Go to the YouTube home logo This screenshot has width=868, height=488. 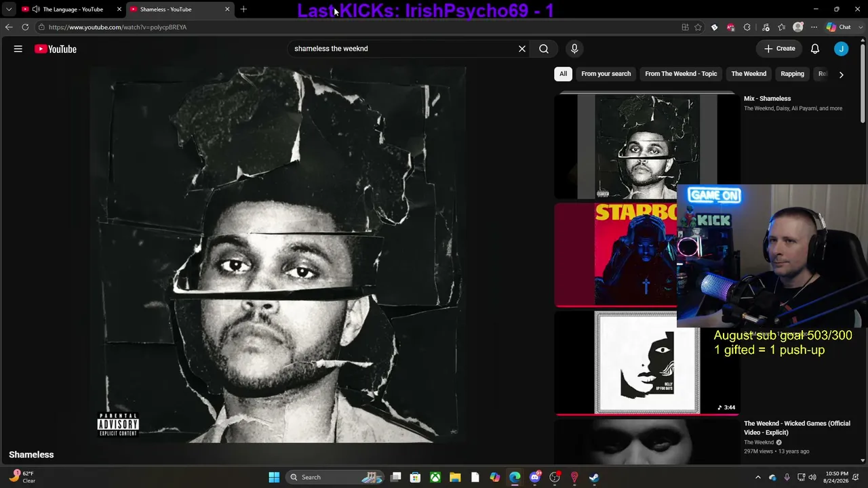point(56,49)
